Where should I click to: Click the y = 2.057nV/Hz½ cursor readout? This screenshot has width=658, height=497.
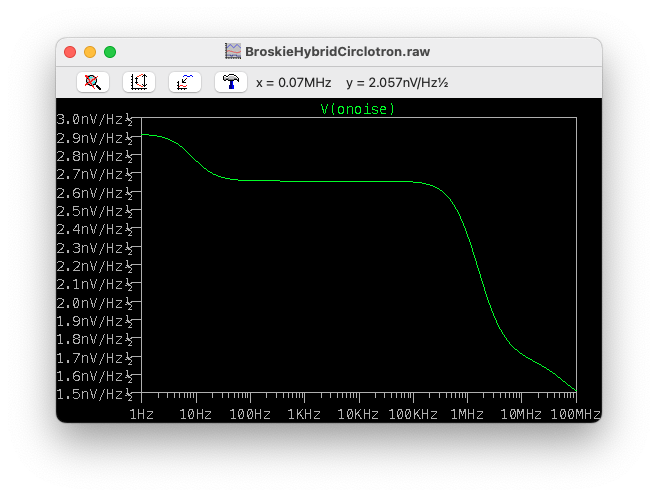(397, 83)
